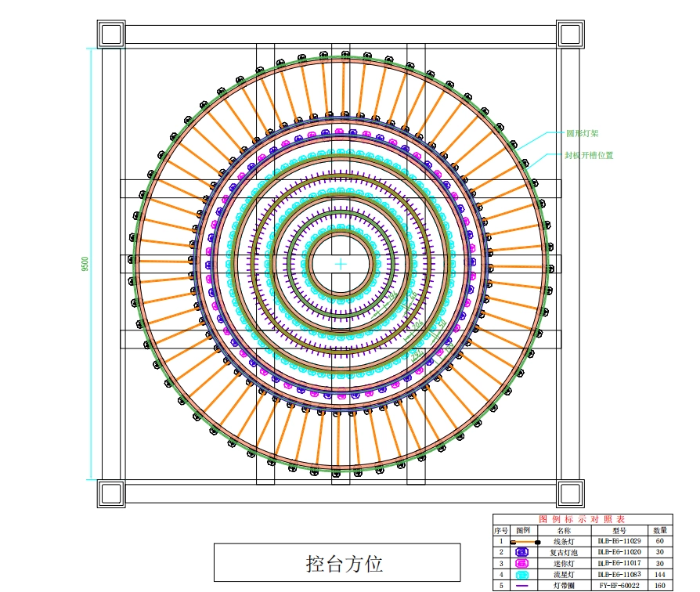700x592 pixels.
Task: Click the 图例标示对照表 table title
Action: [x=583, y=518]
